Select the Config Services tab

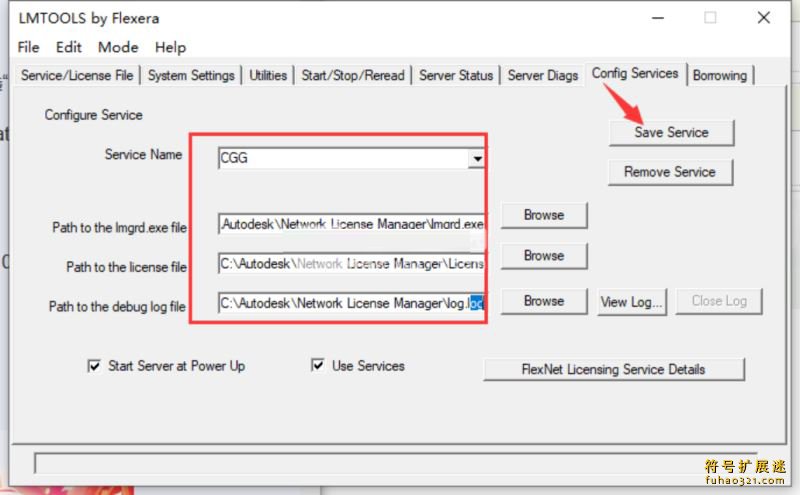(x=635, y=73)
